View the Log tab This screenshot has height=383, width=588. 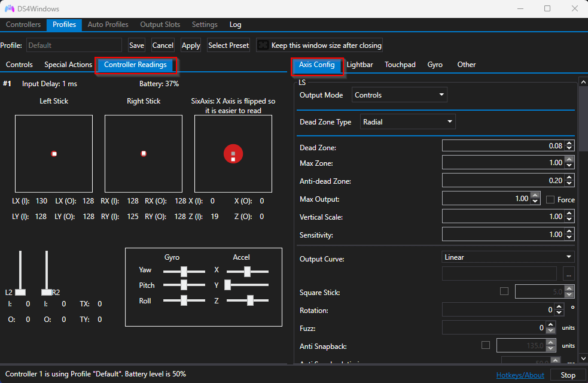[x=236, y=25]
